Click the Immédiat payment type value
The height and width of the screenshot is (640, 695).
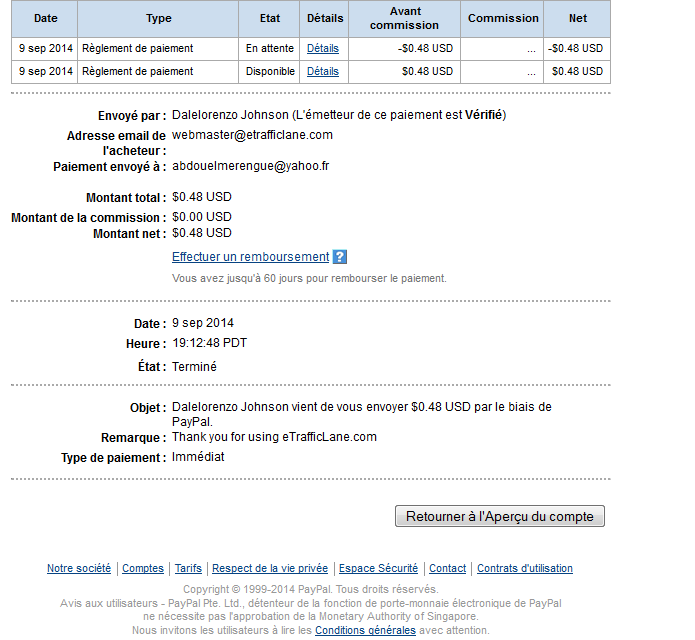(198, 457)
